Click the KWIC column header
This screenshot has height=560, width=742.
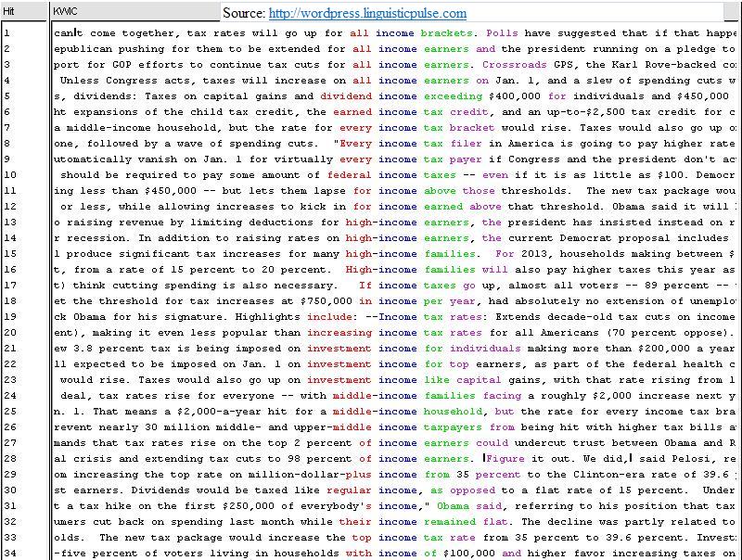[x=66, y=11]
